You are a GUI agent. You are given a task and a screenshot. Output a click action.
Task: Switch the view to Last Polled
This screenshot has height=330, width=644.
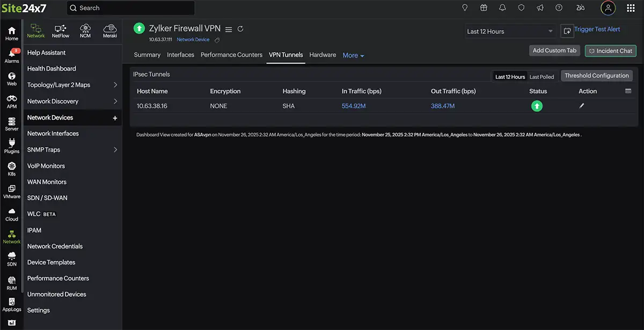click(541, 77)
